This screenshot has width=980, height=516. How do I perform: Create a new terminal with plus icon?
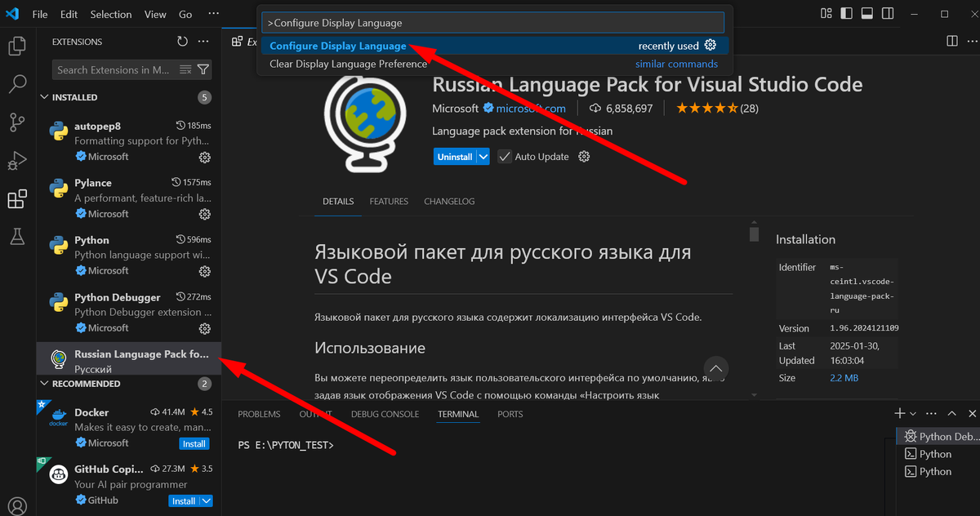(899, 414)
